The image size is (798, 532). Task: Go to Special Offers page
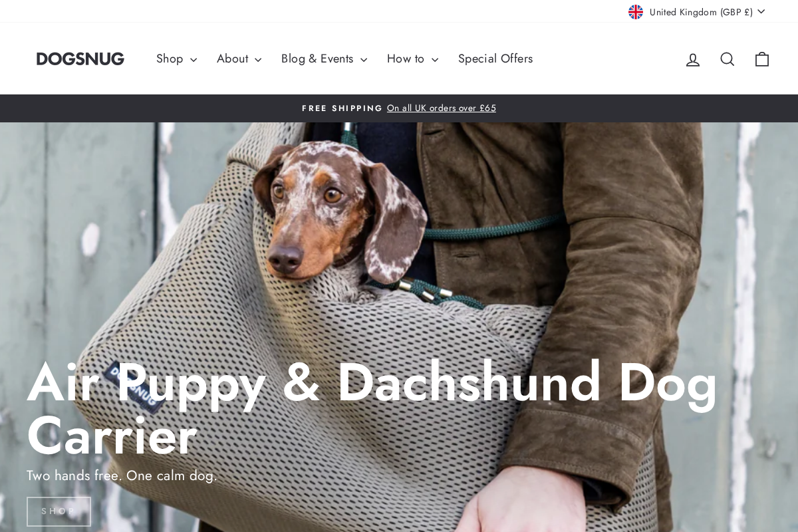[495, 59]
